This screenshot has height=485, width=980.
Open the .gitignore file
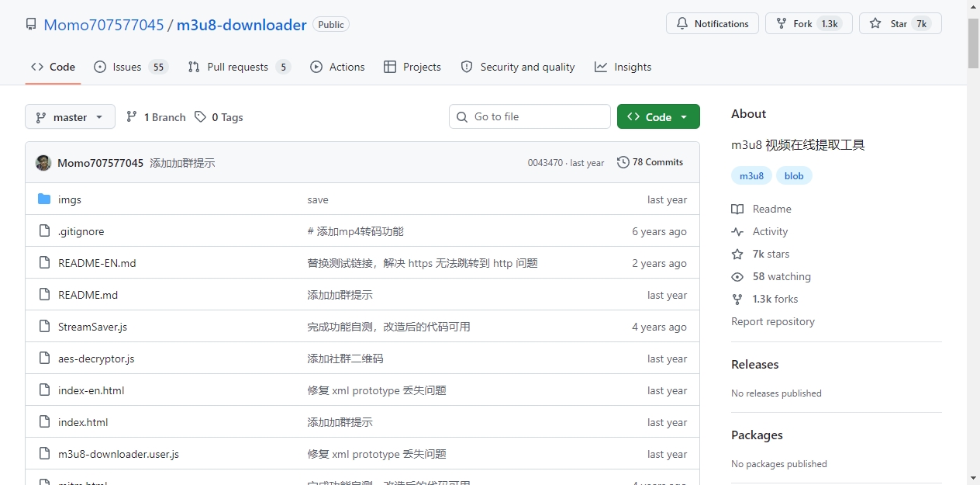[81, 231]
